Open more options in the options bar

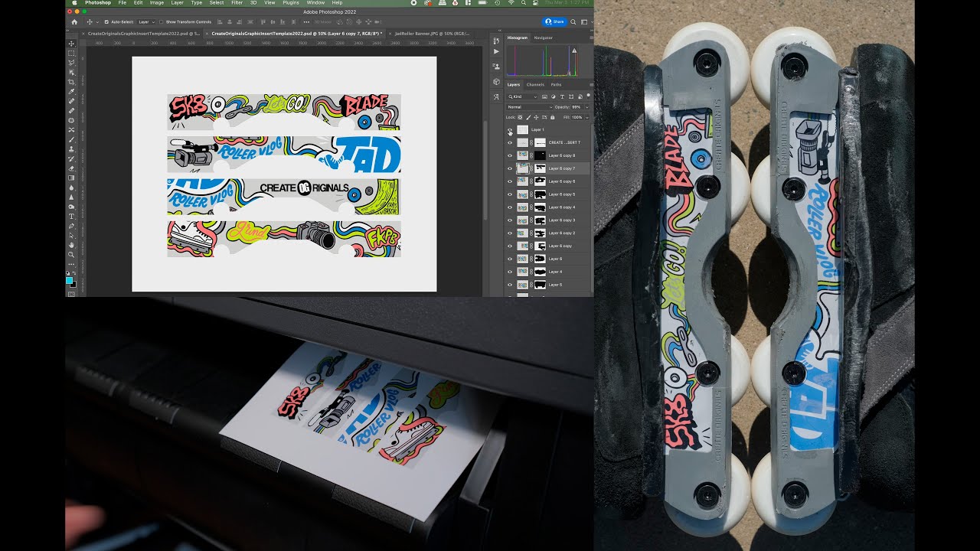pyautogui.click(x=306, y=21)
